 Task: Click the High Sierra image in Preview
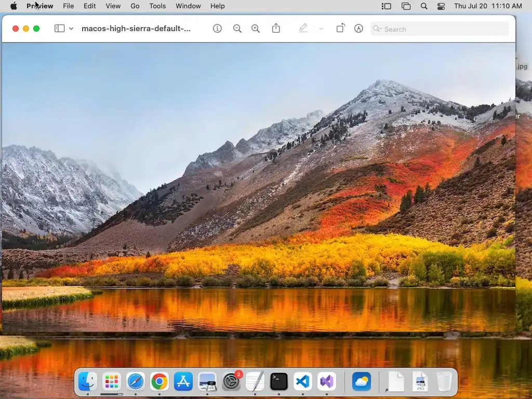(x=259, y=187)
